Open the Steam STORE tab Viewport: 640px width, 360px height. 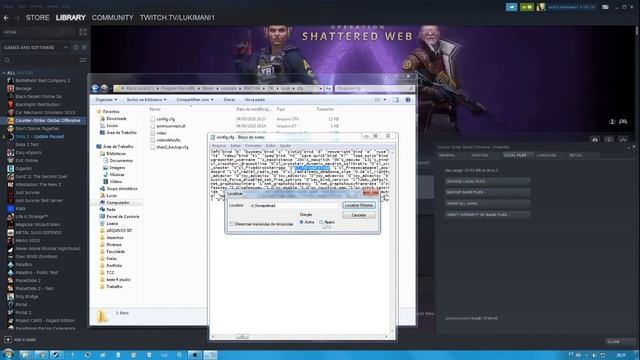[38, 18]
